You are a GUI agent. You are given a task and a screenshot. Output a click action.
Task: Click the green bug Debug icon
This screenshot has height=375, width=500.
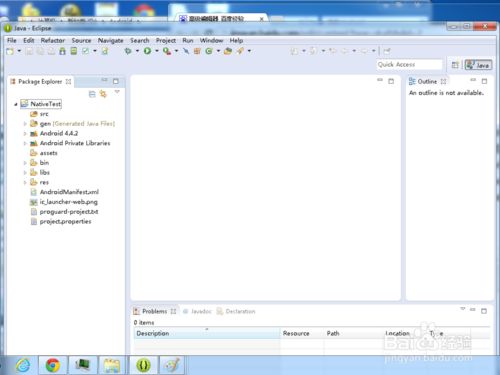[x=128, y=51]
